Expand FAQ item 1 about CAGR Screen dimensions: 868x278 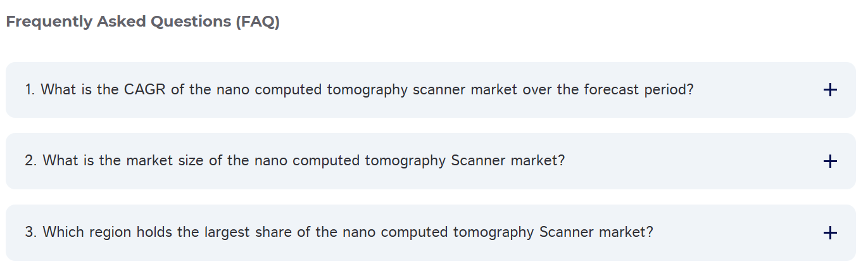pyautogui.click(x=431, y=90)
